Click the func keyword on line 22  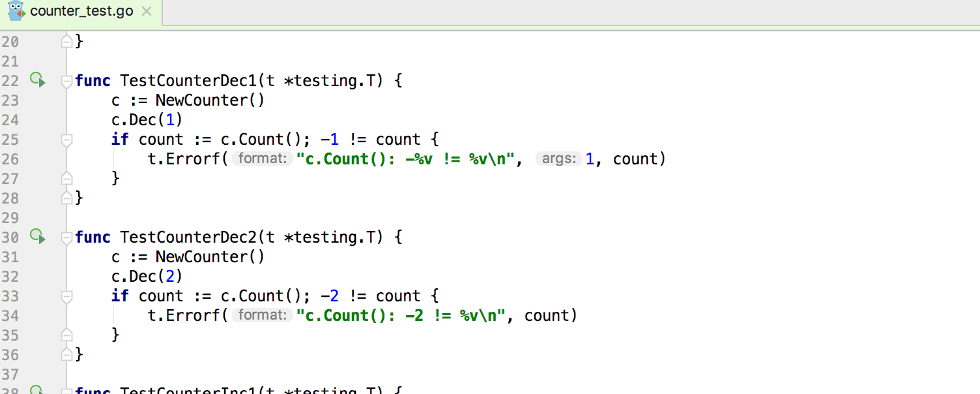click(93, 81)
